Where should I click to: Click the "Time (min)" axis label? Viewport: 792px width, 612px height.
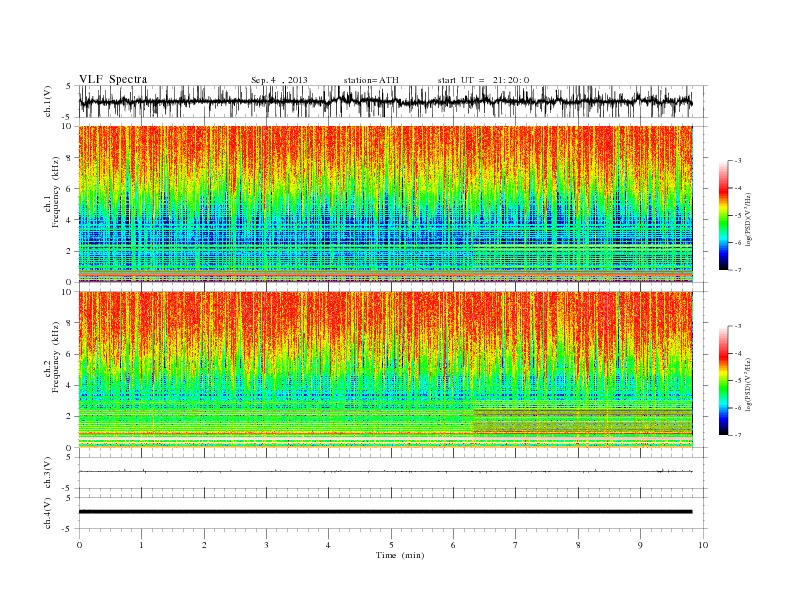click(400, 555)
